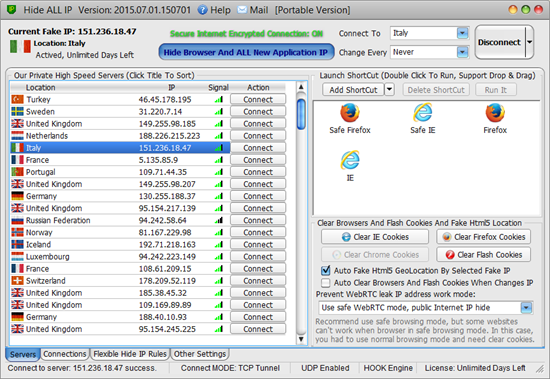Switch to the Servers tab

tap(23, 354)
